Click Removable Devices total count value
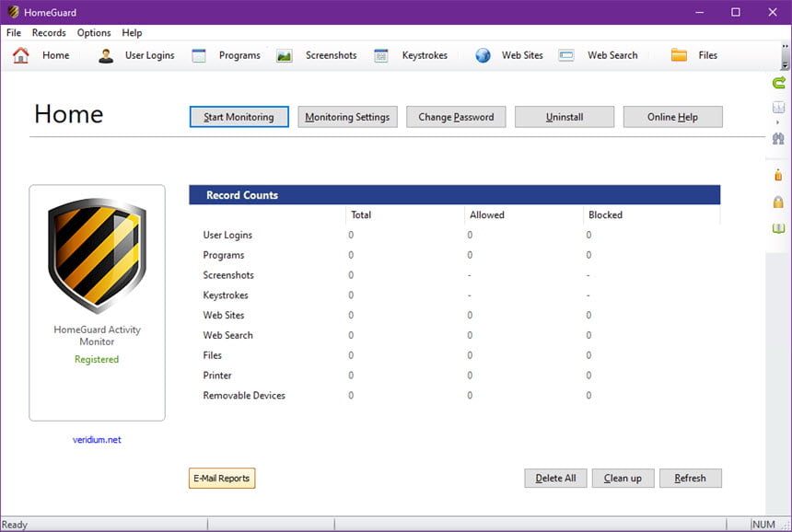Viewport: 792px width, 532px height. pyautogui.click(x=351, y=396)
